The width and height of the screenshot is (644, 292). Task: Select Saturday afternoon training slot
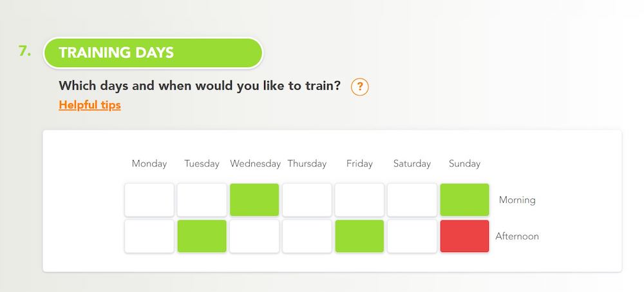point(412,236)
